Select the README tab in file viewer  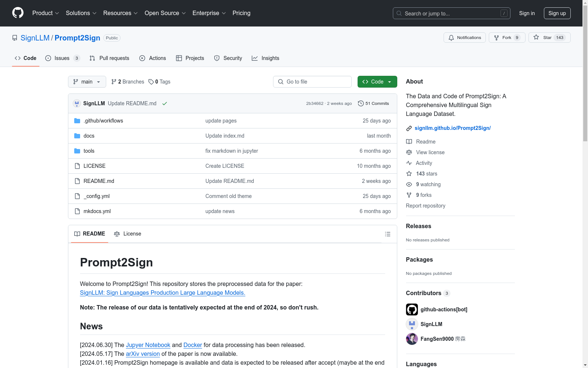coord(90,234)
